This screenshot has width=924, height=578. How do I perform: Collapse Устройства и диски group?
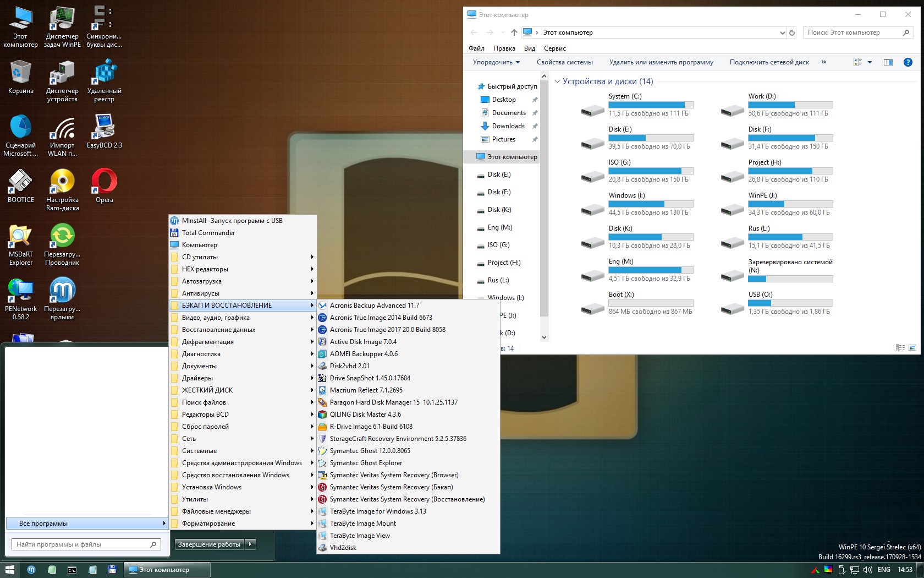557,81
